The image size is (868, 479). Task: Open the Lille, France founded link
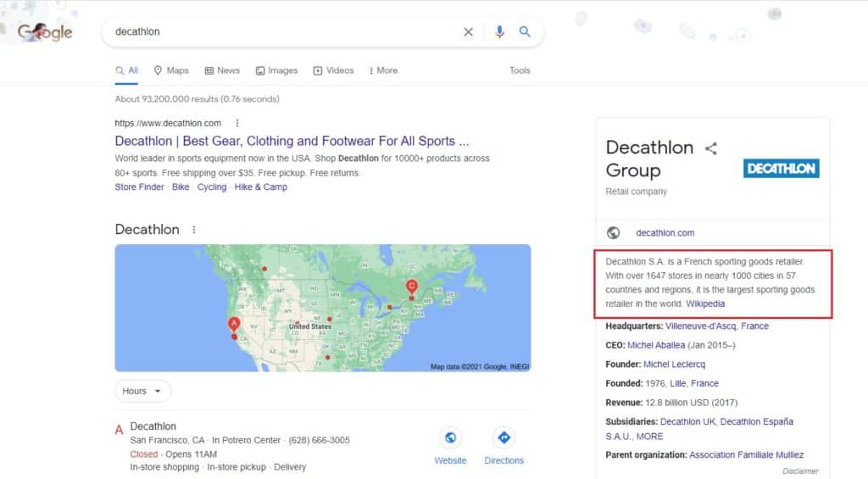click(694, 383)
